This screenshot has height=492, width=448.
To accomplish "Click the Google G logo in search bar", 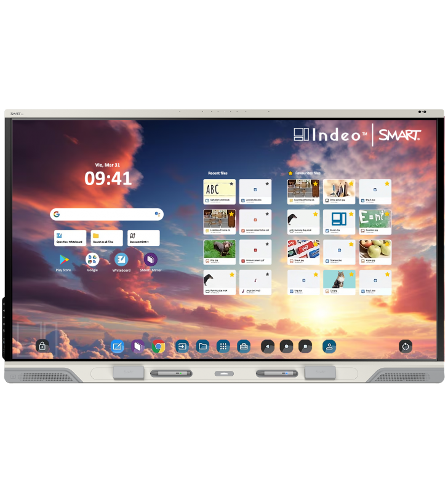I will click(57, 214).
